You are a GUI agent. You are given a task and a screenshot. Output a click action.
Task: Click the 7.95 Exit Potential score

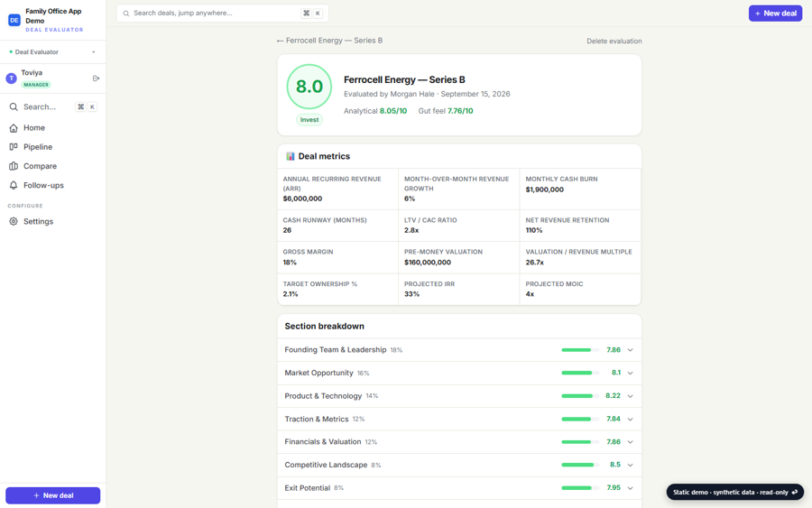pos(614,488)
